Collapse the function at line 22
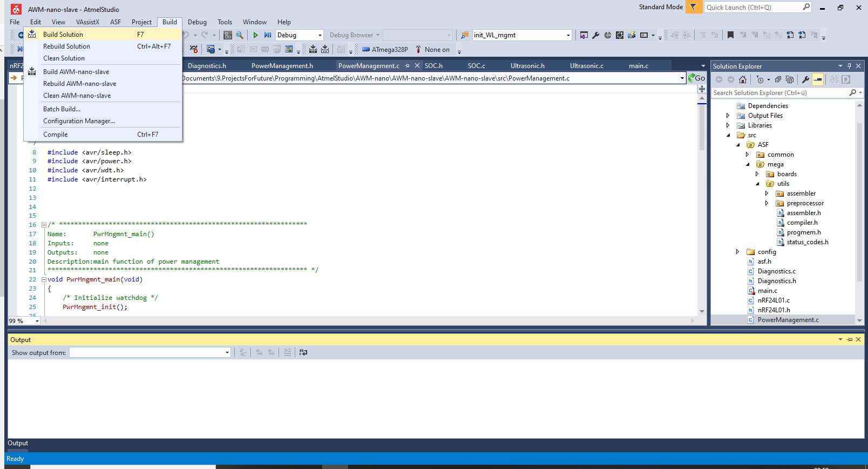This screenshot has height=469, width=868. tap(44, 280)
